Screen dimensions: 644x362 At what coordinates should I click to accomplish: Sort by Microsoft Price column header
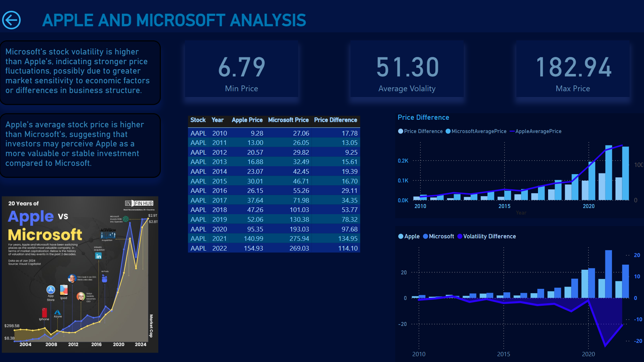click(x=288, y=120)
